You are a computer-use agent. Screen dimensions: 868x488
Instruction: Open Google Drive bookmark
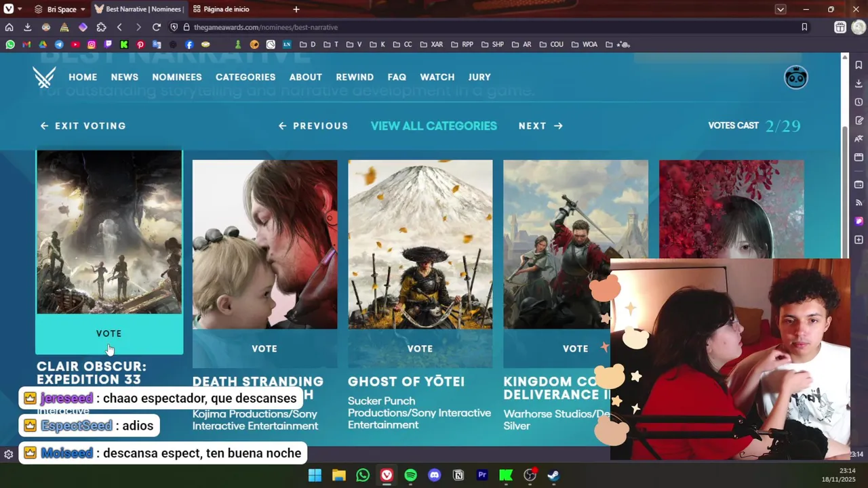(43, 45)
